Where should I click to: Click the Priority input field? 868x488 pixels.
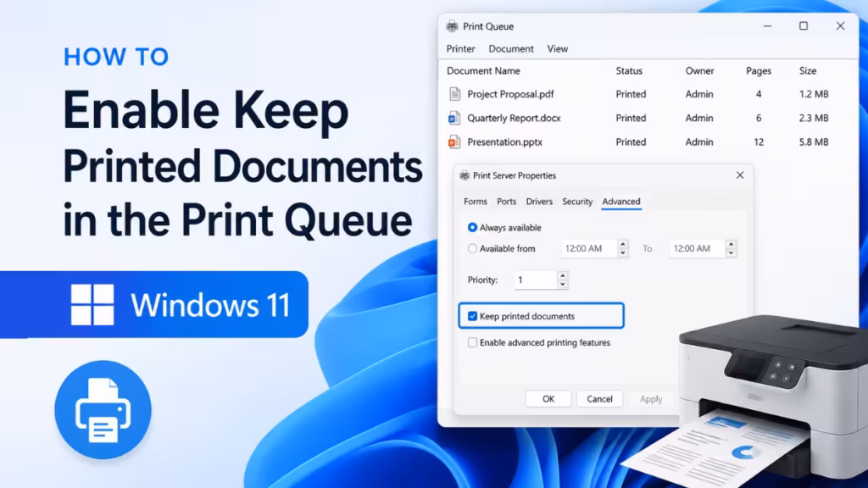(x=536, y=280)
